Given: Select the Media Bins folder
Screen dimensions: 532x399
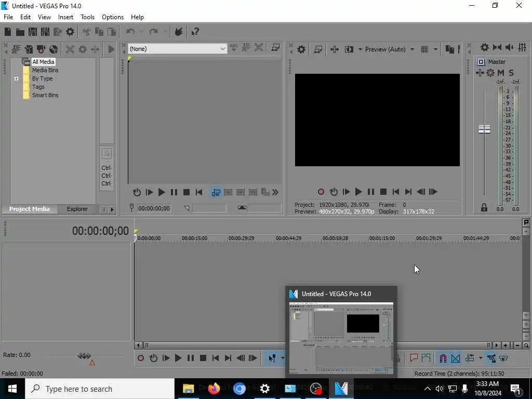Looking at the screenshot, I should [x=45, y=70].
